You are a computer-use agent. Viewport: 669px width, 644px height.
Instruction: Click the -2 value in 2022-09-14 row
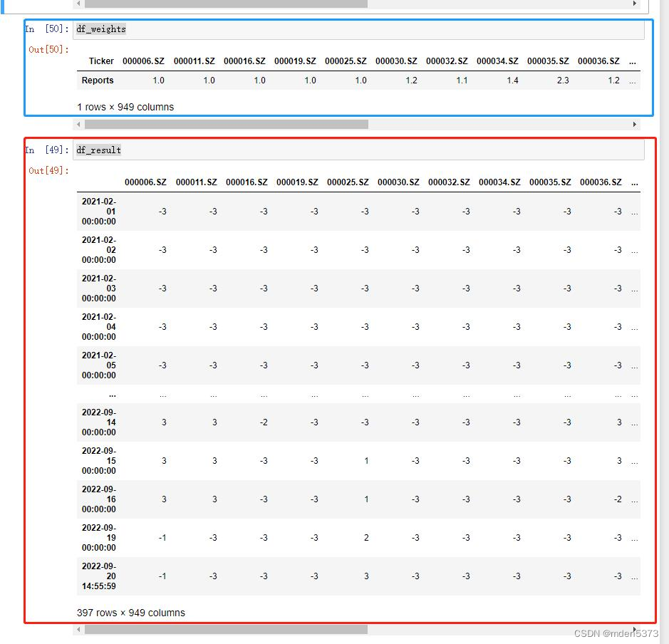[x=264, y=422]
